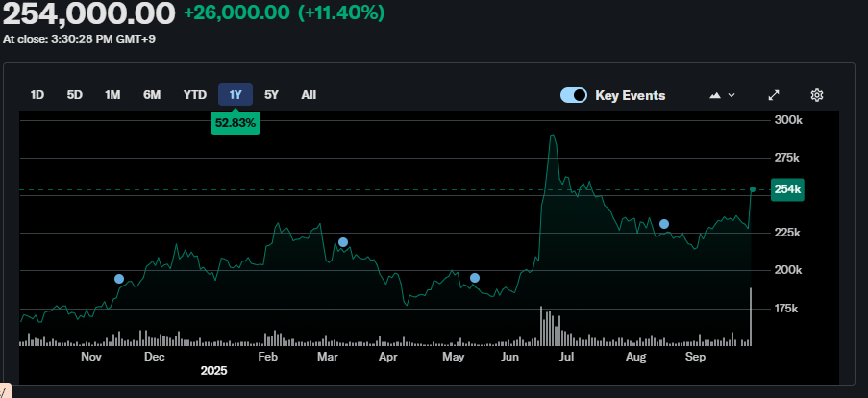Select the 1D time range
The height and width of the screenshot is (398, 868).
pyautogui.click(x=37, y=95)
